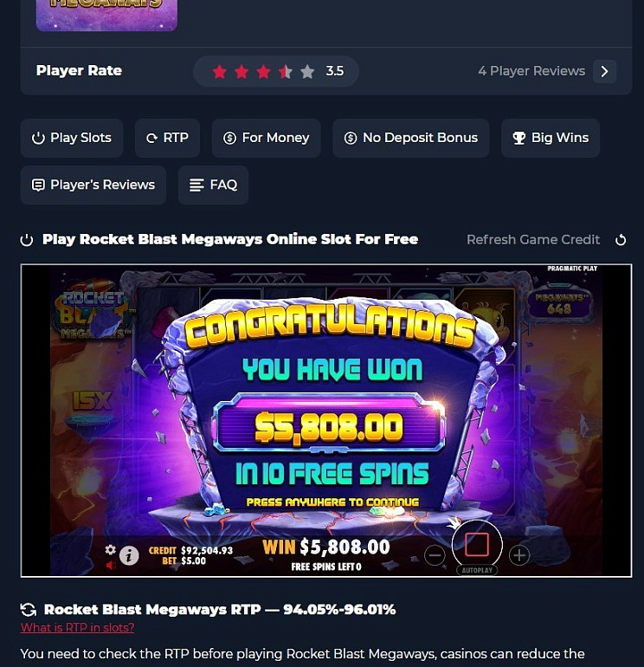Jump to the FAQ section

tap(213, 185)
